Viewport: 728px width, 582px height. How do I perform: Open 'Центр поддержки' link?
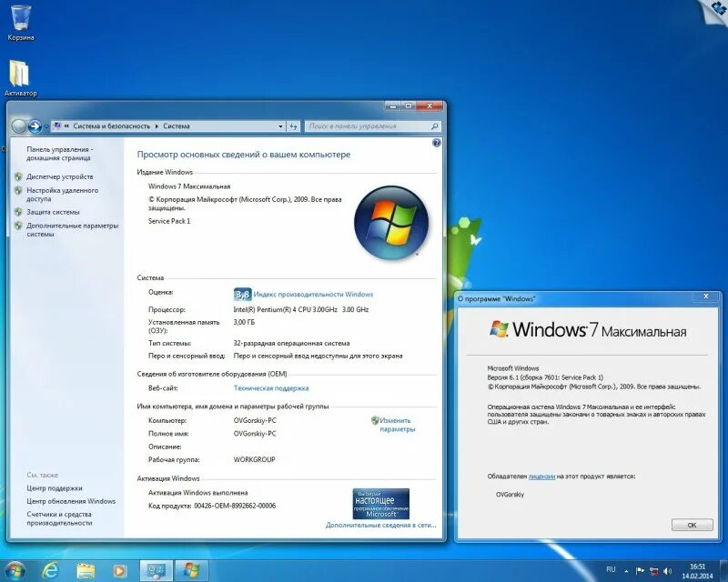tap(55, 488)
